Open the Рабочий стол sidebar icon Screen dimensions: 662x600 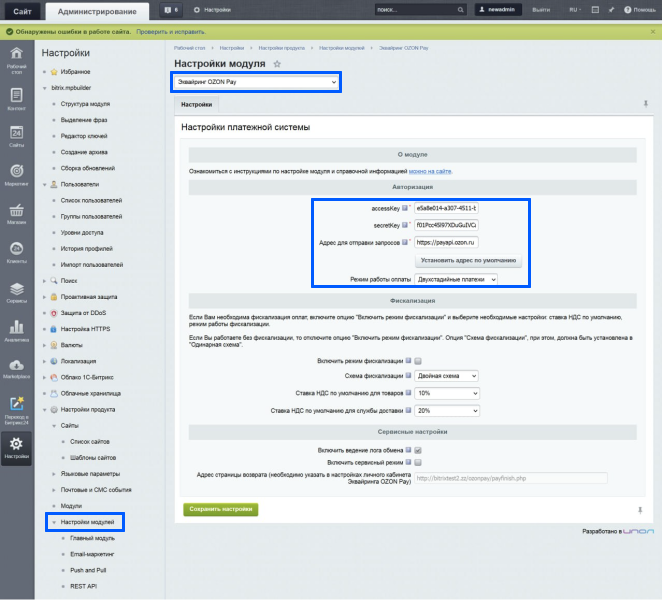(16, 60)
